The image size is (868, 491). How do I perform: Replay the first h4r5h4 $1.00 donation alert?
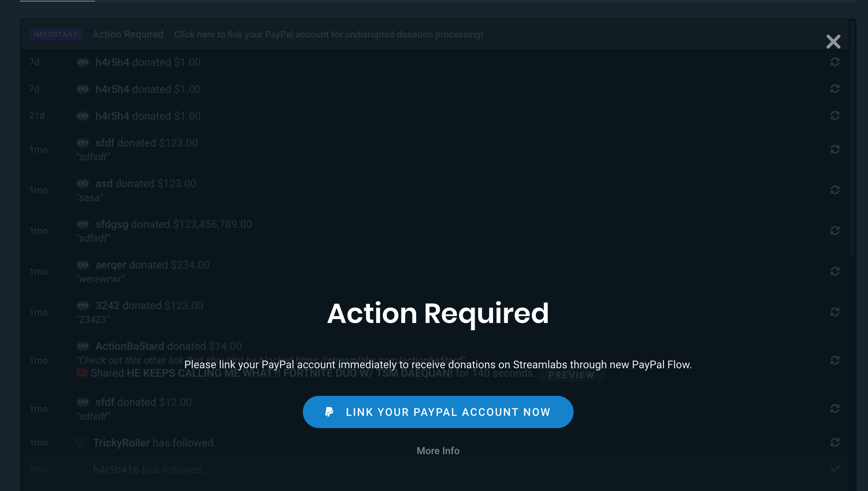coord(835,62)
